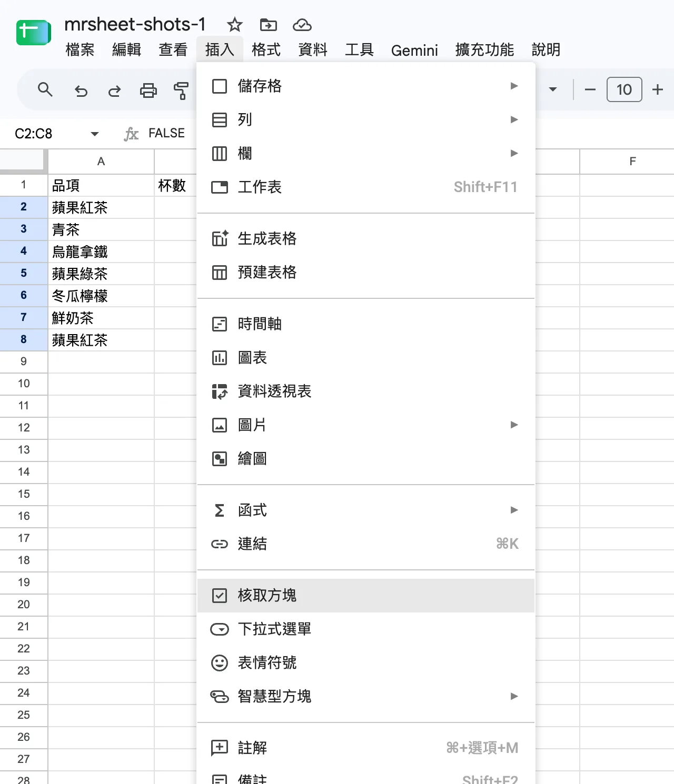Screen dimensions: 674x784
Task: Insert 核取方塊 checkboxes
Action: click(x=366, y=595)
